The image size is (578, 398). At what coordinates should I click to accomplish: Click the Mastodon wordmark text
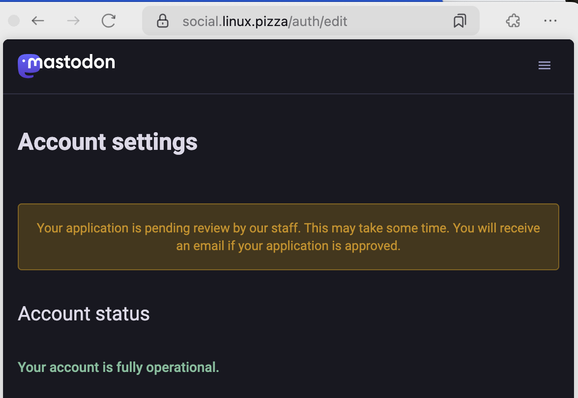72,62
